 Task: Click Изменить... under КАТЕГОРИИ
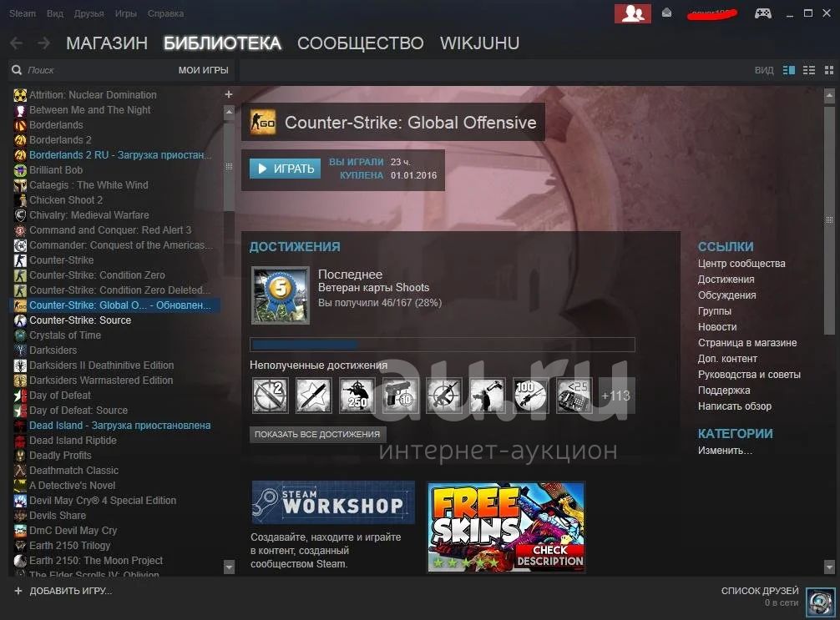(x=725, y=451)
